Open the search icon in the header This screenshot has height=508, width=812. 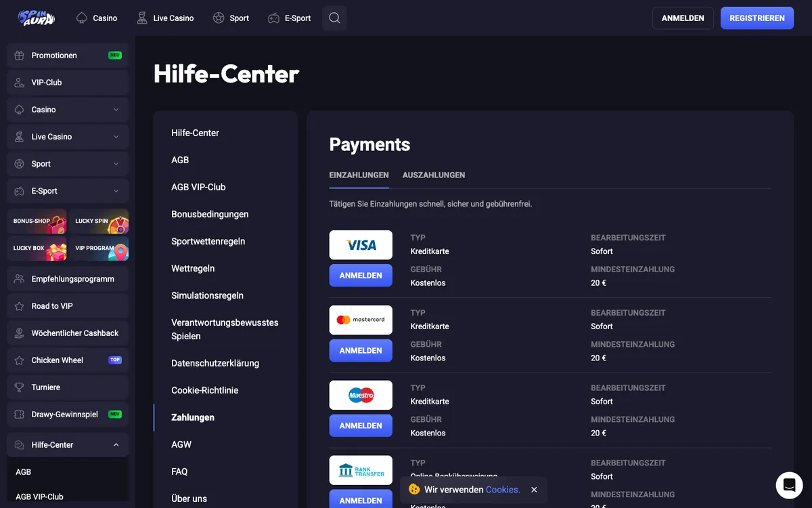click(334, 18)
